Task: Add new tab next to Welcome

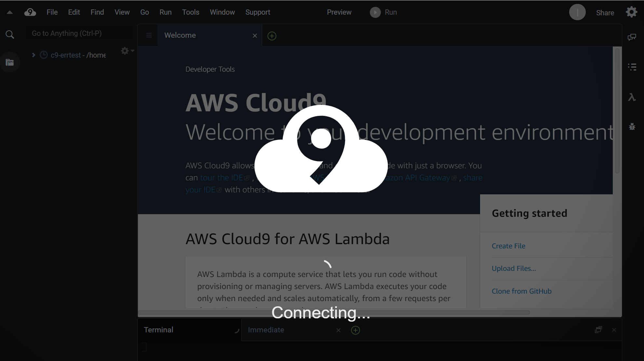Action: click(x=272, y=36)
